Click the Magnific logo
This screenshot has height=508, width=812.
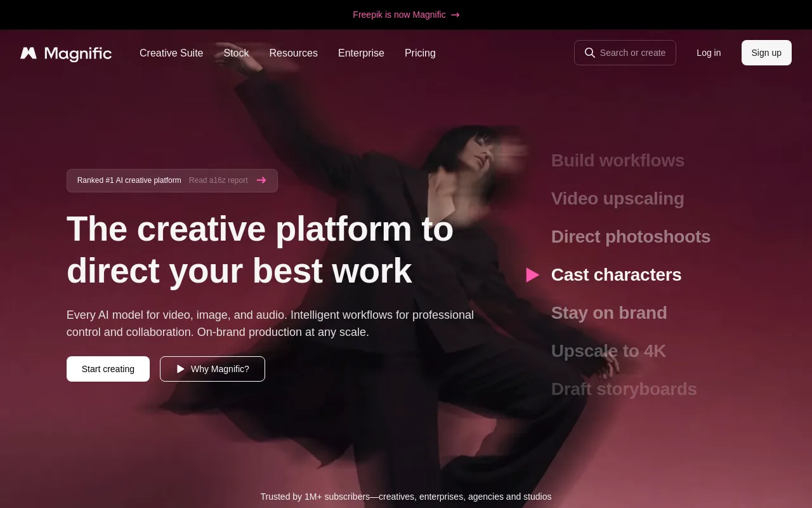pyautogui.click(x=66, y=53)
